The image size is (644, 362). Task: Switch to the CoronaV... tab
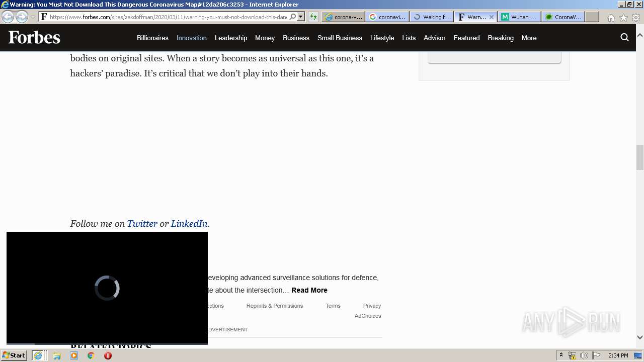[563, 17]
